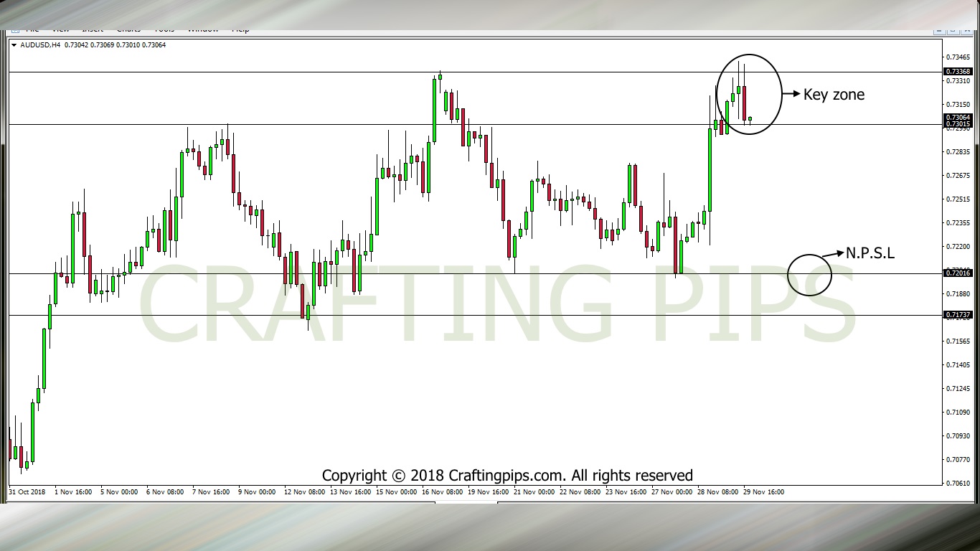This screenshot has height=551, width=980.
Task: Click the 22 Nov 08:00 time label
Action: click(580, 492)
